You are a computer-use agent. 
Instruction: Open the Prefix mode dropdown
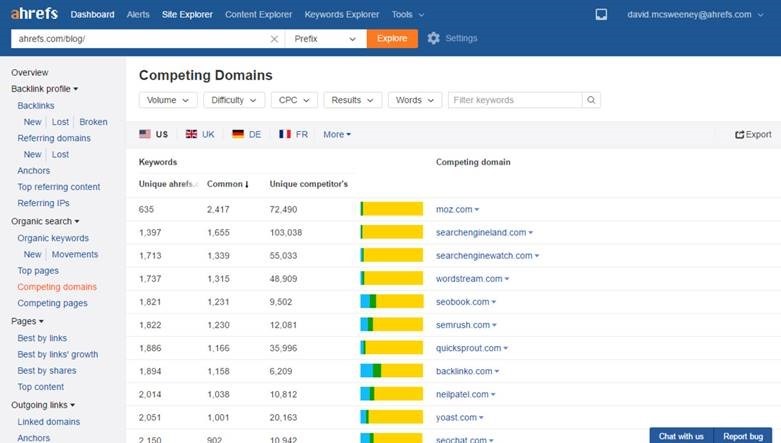pyautogui.click(x=325, y=39)
